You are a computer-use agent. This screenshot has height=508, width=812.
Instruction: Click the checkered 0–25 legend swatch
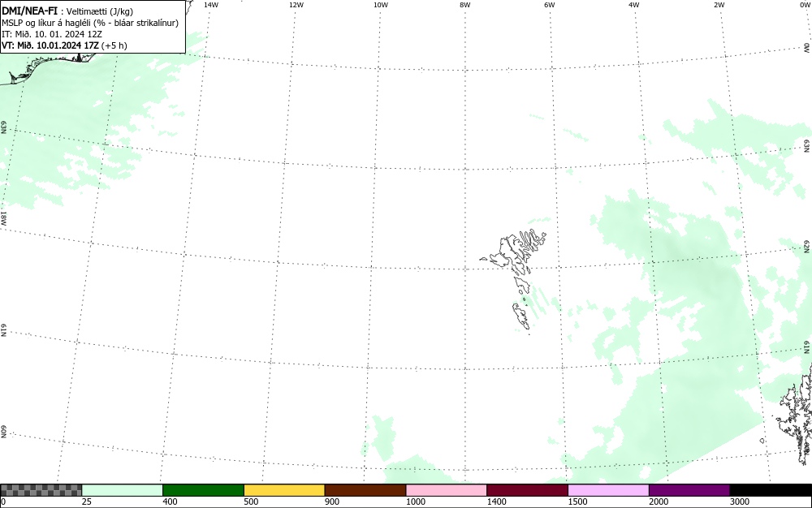point(41,490)
